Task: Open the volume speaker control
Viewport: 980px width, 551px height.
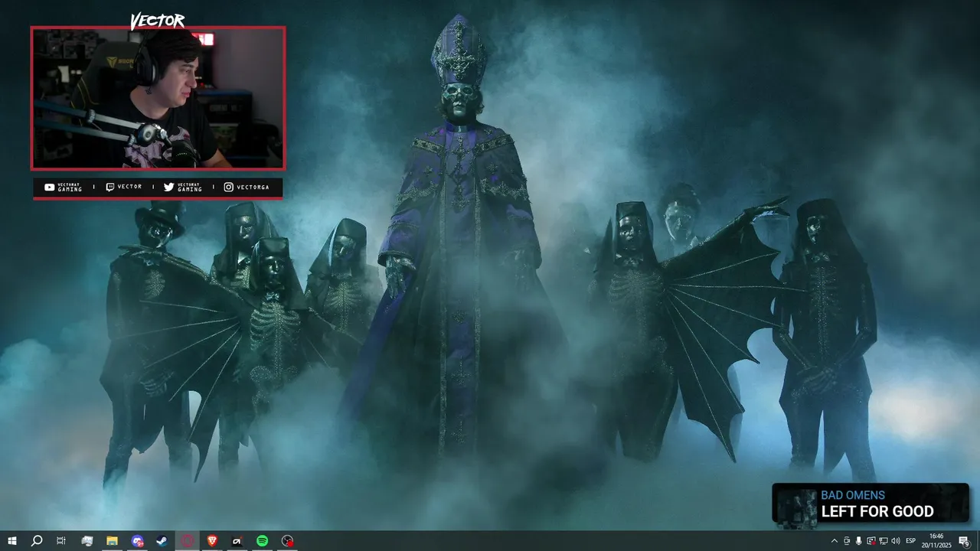Action: [x=896, y=541]
